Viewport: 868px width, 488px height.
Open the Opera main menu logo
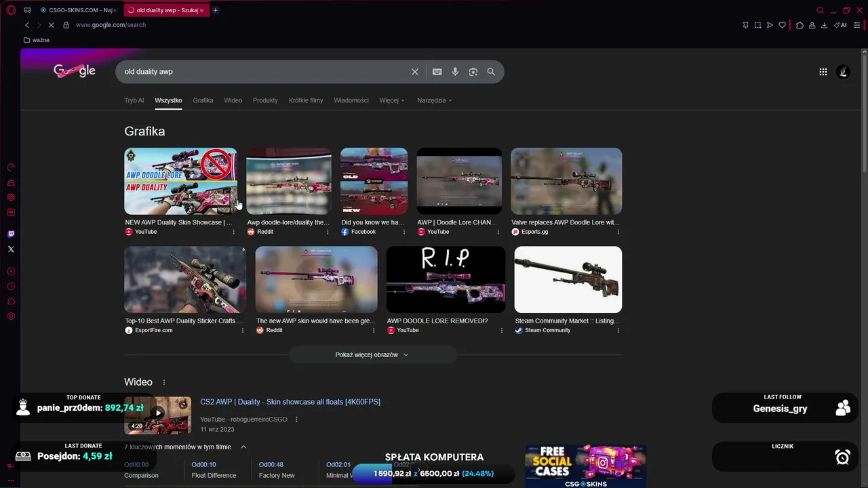tap(11, 10)
